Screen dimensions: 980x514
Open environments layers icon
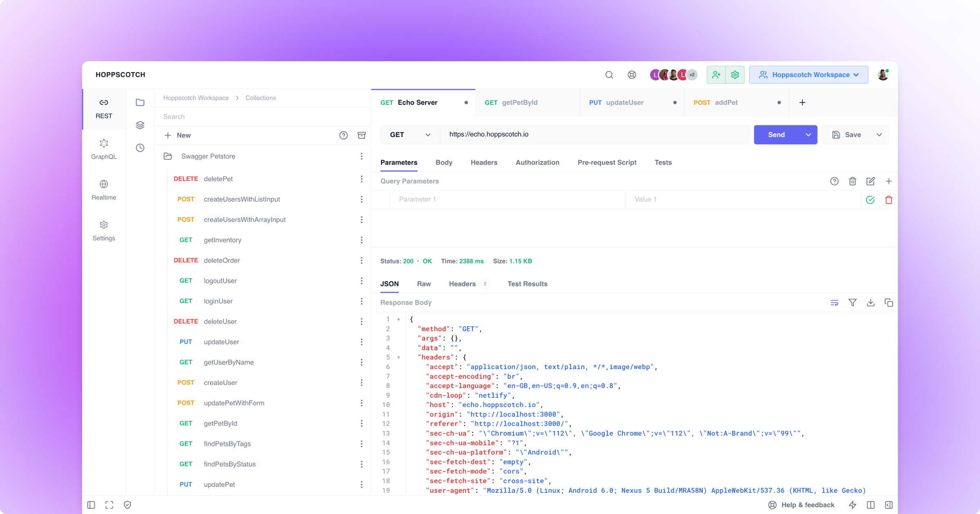[140, 125]
